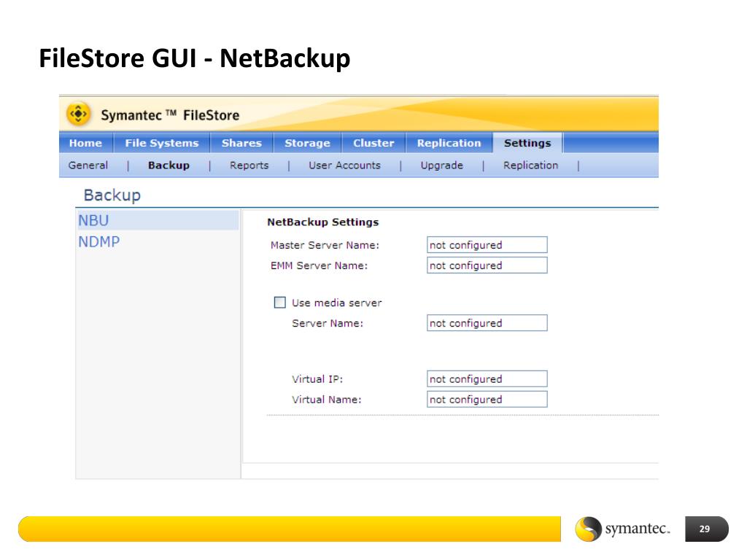
Task: Open the Reports submenu item
Action: (x=249, y=166)
